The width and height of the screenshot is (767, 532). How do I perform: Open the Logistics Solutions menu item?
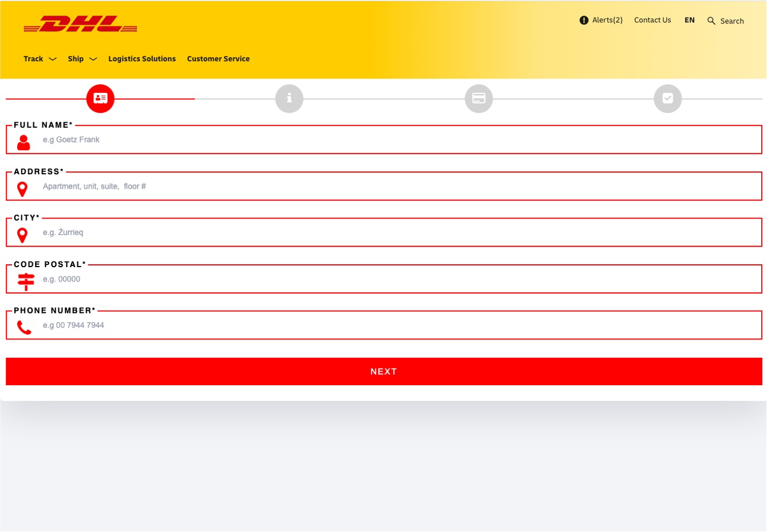tap(142, 58)
